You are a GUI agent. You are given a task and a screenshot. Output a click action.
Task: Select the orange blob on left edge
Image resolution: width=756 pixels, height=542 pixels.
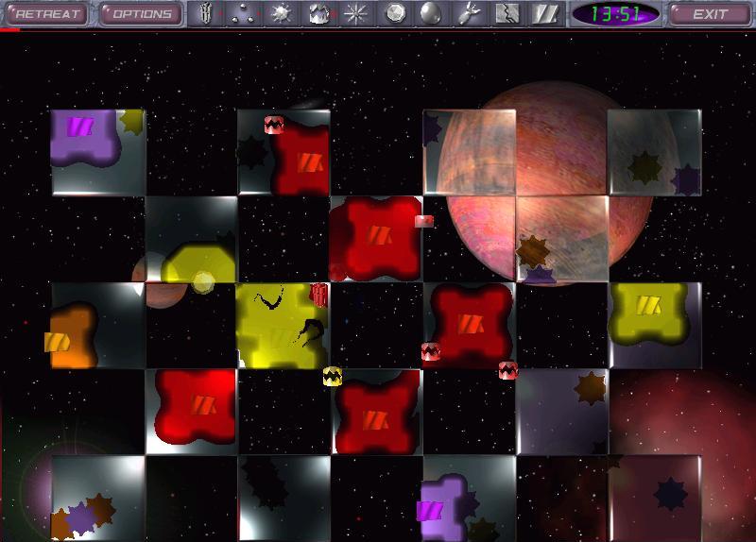71,335
